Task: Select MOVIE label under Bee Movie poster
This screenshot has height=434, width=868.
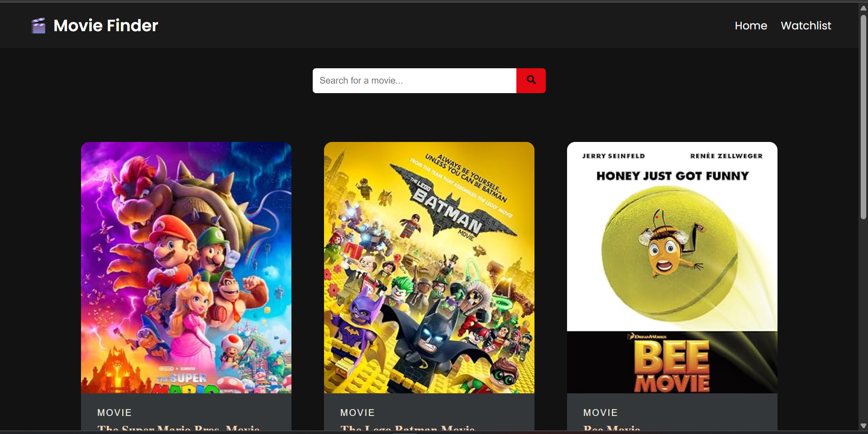Action: 601,413
